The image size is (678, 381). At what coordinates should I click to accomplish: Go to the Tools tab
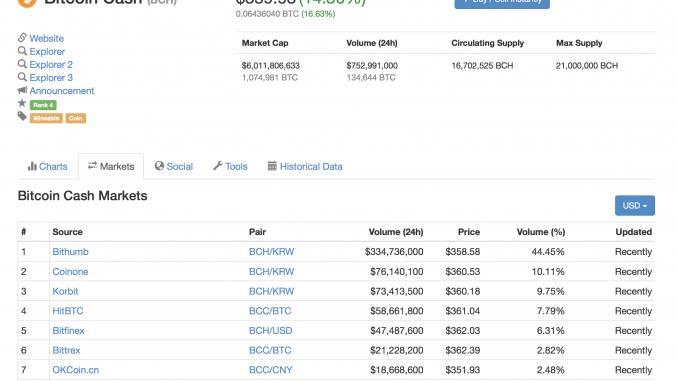coord(230,166)
